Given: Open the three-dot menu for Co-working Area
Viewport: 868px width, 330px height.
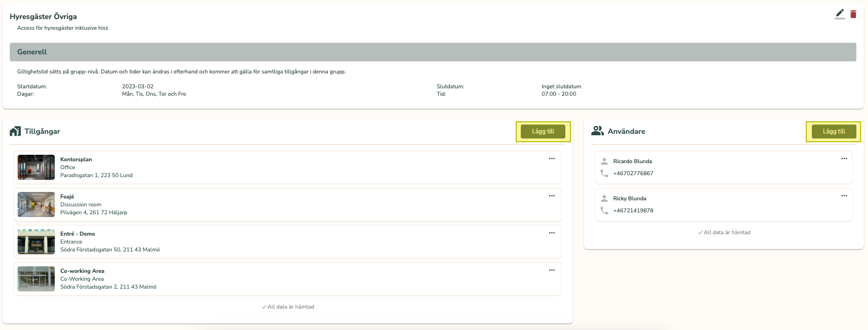Looking at the screenshot, I should (551, 270).
